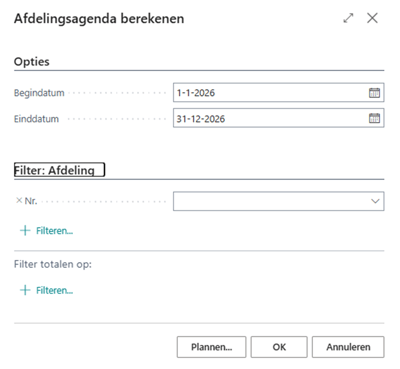Add filter via Filteren... under Afdeling
400x369 pixels.
coord(54,231)
